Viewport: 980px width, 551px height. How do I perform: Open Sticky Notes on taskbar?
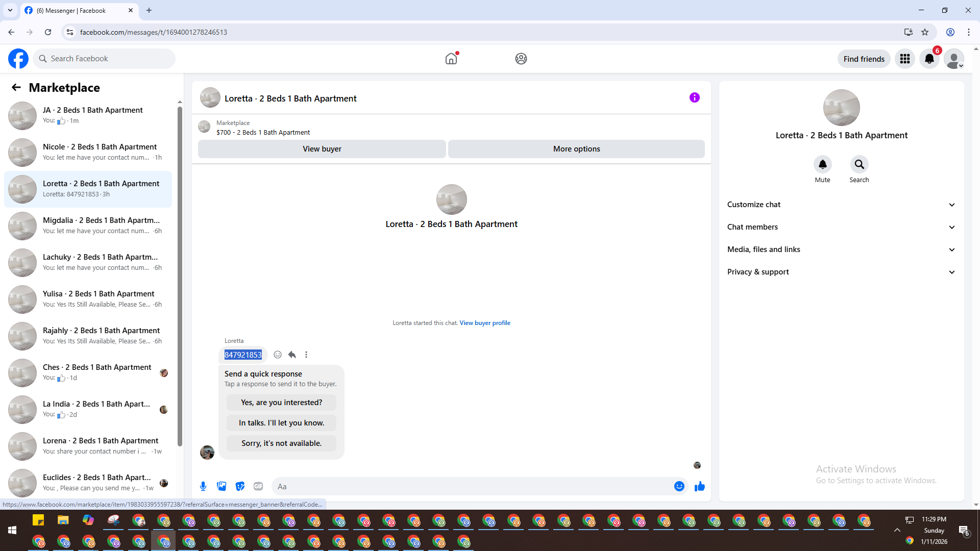38,520
